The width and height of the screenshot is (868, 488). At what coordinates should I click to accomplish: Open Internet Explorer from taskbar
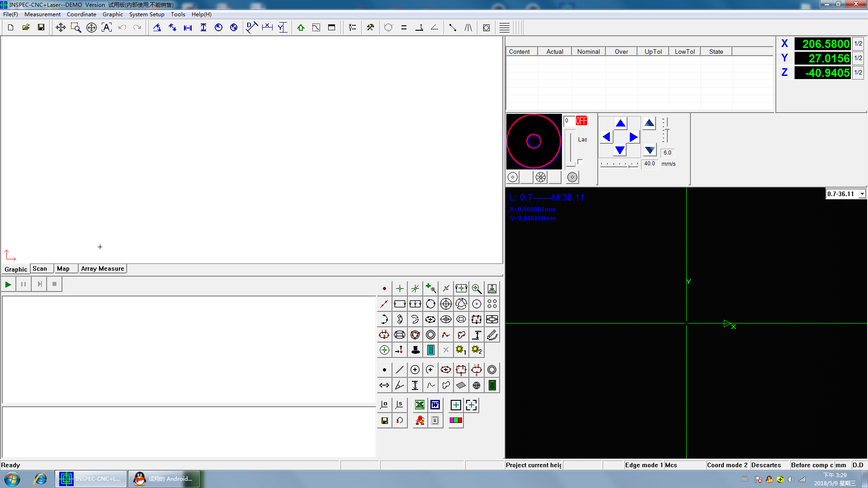pos(41,479)
